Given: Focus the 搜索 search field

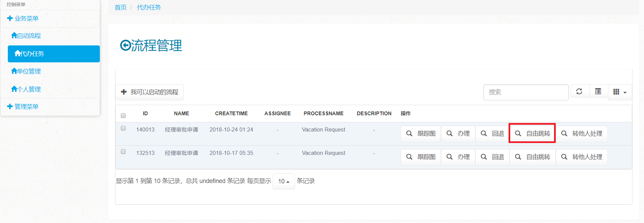Looking at the screenshot, I should [526, 92].
